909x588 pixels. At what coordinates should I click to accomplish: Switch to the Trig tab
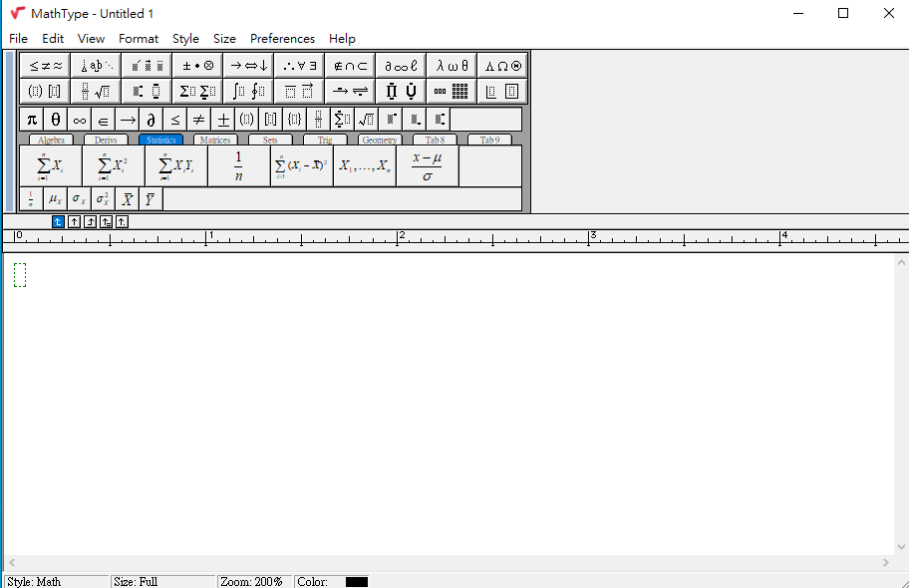(x=325, y=140)
